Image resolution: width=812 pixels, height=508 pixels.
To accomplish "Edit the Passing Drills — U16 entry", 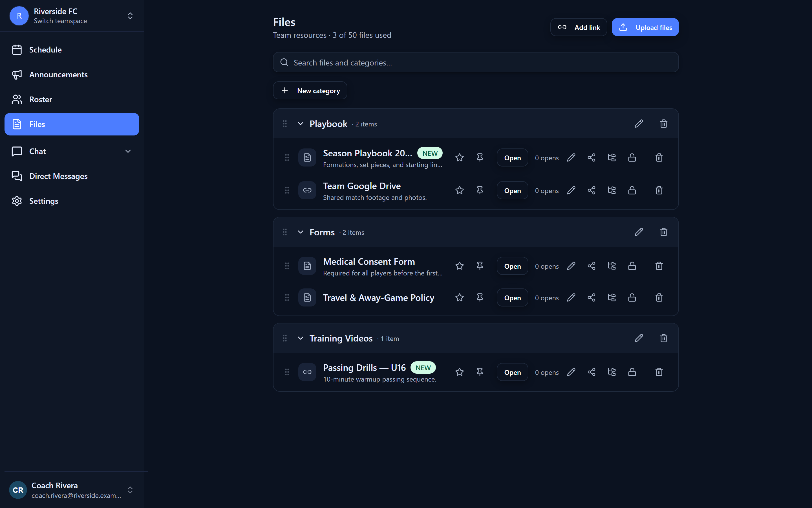I will tap(571, 372).
